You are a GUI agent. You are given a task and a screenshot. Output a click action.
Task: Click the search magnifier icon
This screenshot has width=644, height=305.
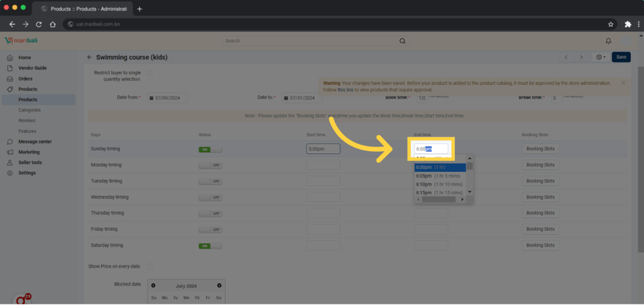point(402,41)
